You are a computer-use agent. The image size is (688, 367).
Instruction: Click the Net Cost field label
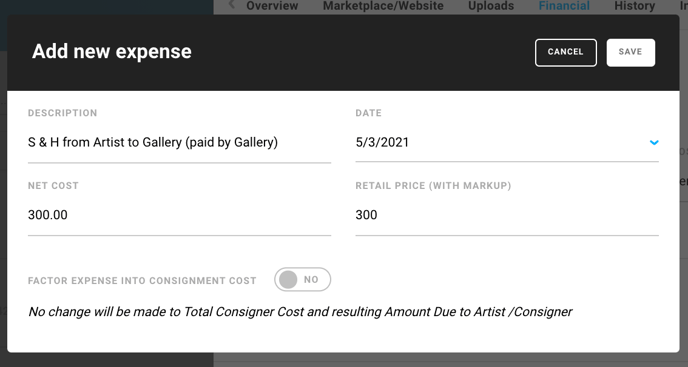pos(54,186)
